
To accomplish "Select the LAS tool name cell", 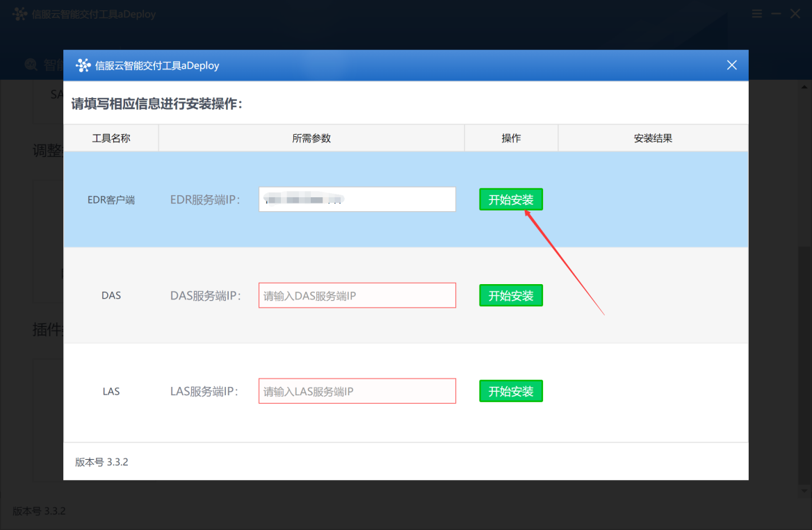I will pos(111,391).
